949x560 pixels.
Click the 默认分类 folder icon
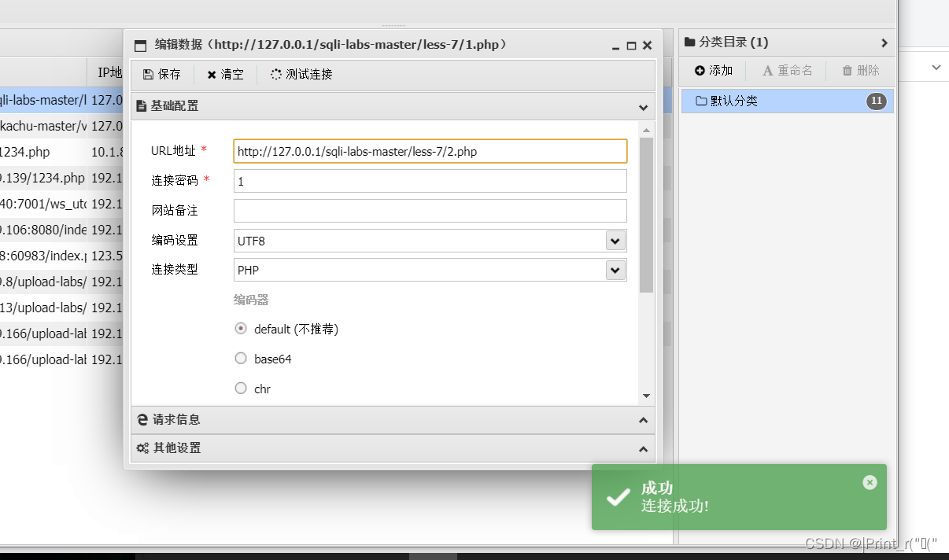pos(701,100)
